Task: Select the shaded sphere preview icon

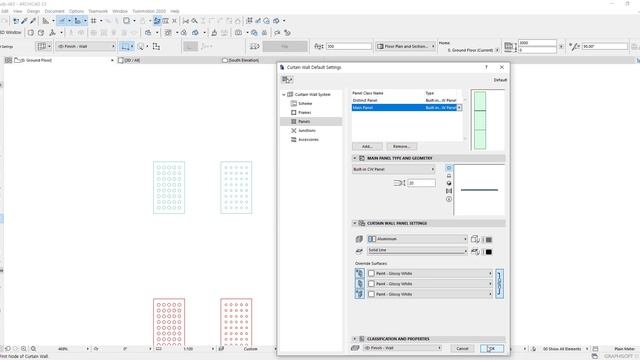Action: coord(449,183)
